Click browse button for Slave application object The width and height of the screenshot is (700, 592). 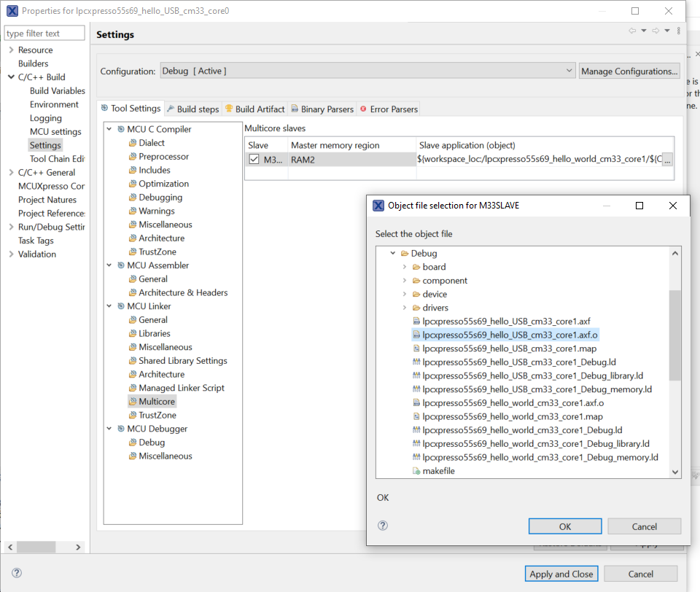(666, 160)
